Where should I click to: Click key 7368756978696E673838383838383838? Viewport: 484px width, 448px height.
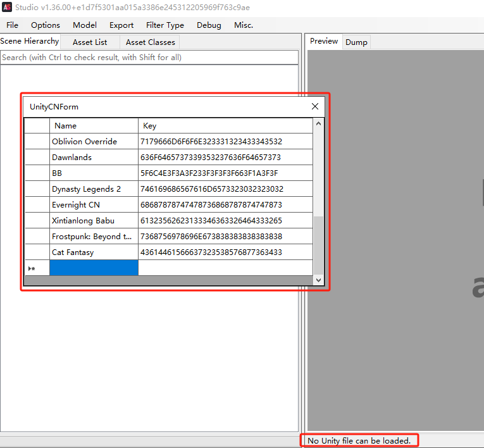(225, 236)
